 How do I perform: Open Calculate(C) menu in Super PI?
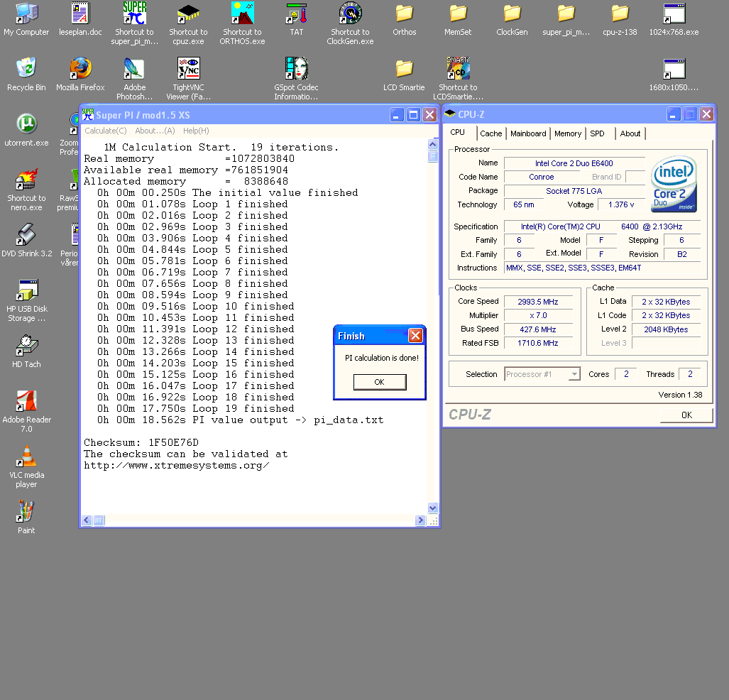[106, 131]
